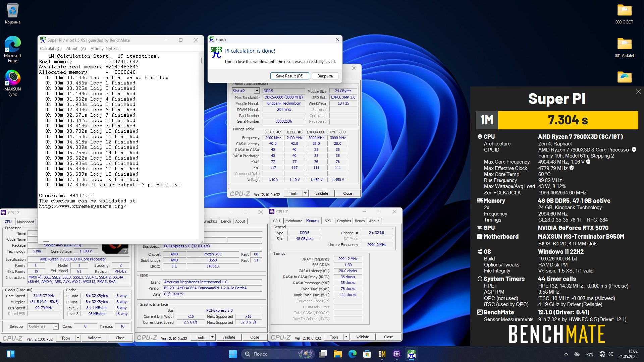
Task: Click http://www.xtremesystems.org/ text
Action: [x=83, y=206]
